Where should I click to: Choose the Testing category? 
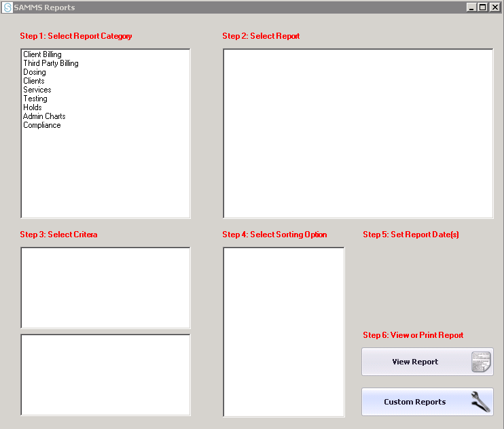click(x=35, y=99)
